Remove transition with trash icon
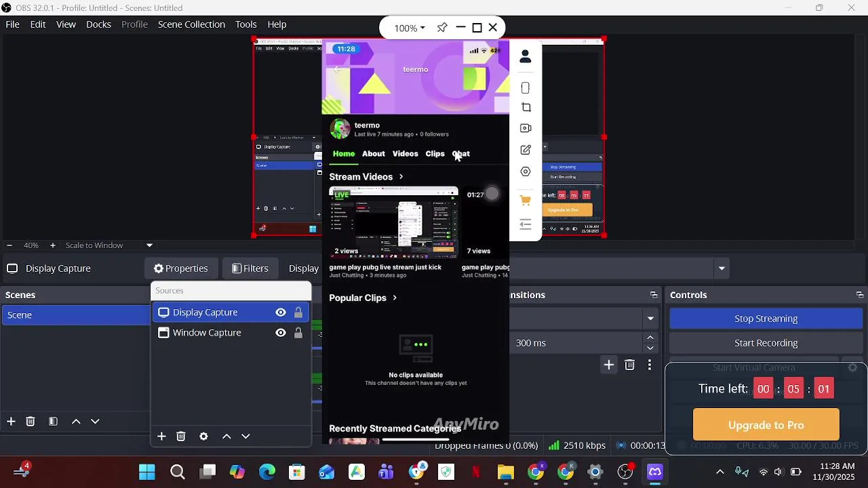868x488 pixels. pos(629,365)
